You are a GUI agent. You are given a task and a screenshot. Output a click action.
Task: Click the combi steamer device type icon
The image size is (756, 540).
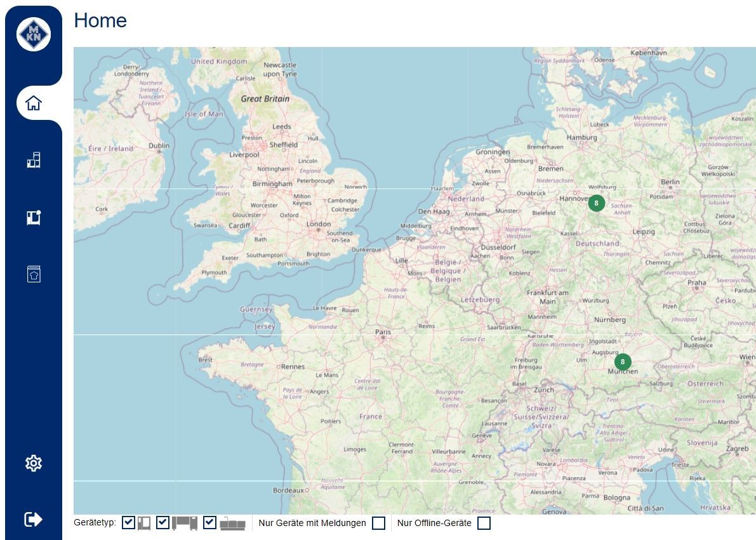pos(144,524)
